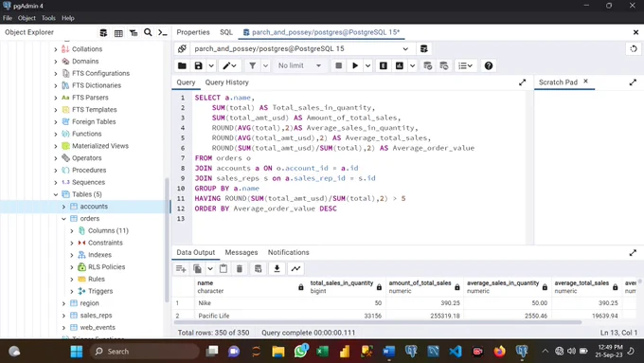The height and width of the screenshot is (363, 644).
Task: Maximize the Data Output panel
Action: click(633, 253)
